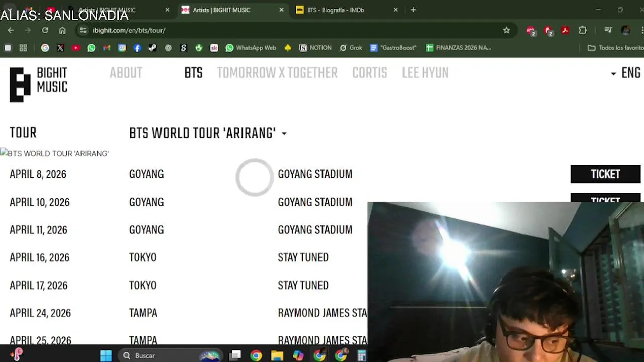The width and height of the screenshot is (644, 362).
Task: Click APRIL 8, 2026 date text
Action: [38, 174]
